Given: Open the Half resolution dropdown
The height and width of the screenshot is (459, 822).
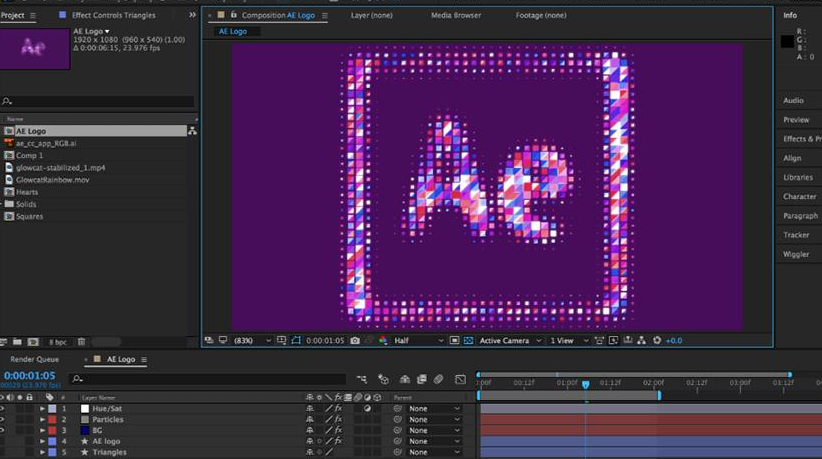Looking at the screenshot, I should point(418,341).
